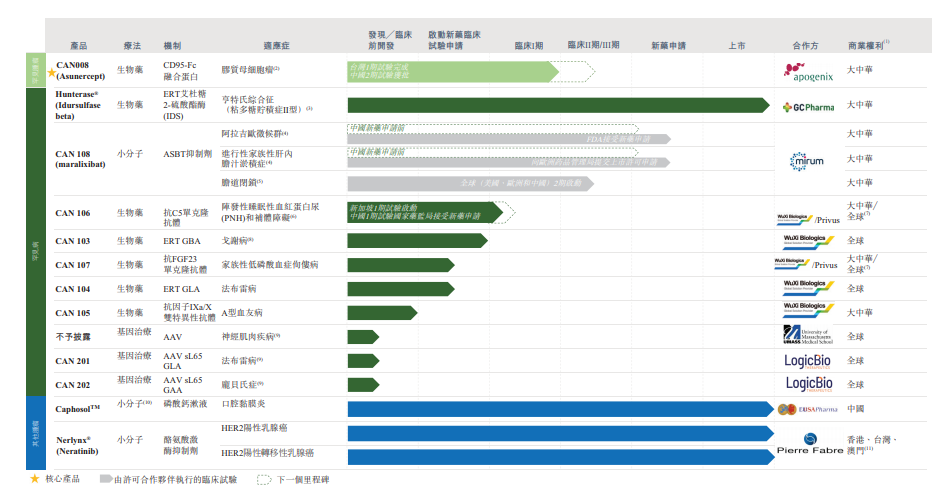The height and width of the screenshot is (496, 948).
Task: Click the 上市 column header
Action: pos(736,45)
